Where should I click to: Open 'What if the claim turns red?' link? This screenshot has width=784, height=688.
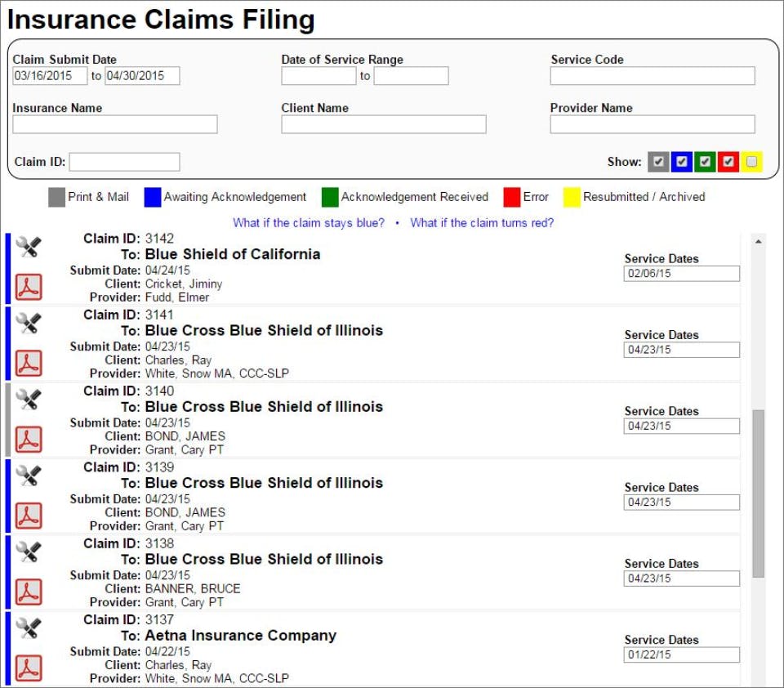click(x=482, y=222)
